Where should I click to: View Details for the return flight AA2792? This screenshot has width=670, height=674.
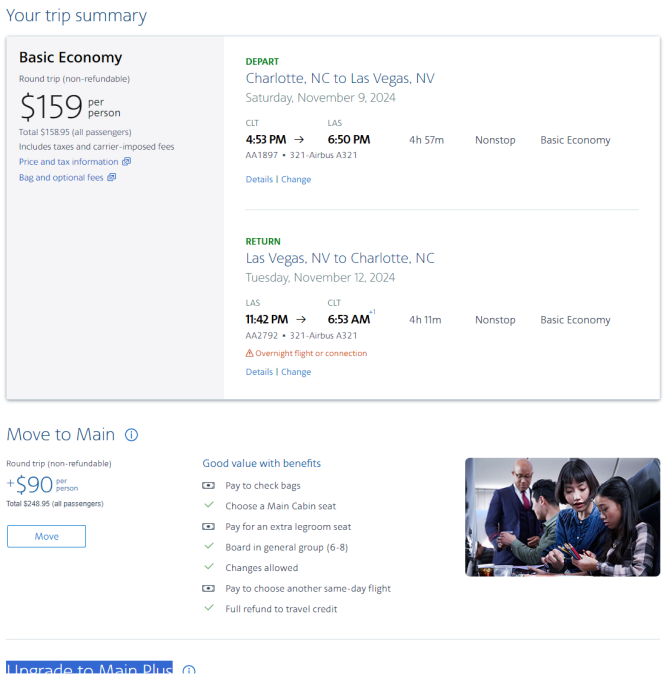coord(259,372)
